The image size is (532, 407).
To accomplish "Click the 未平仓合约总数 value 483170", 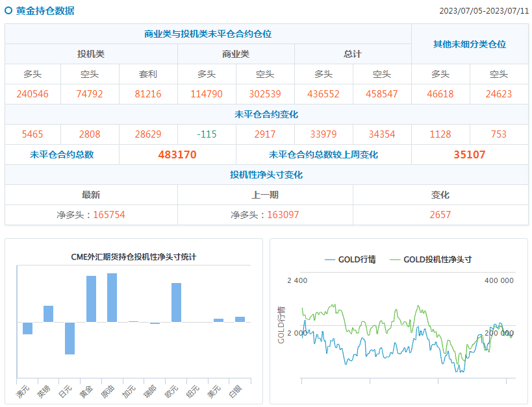I will [177, 154].
